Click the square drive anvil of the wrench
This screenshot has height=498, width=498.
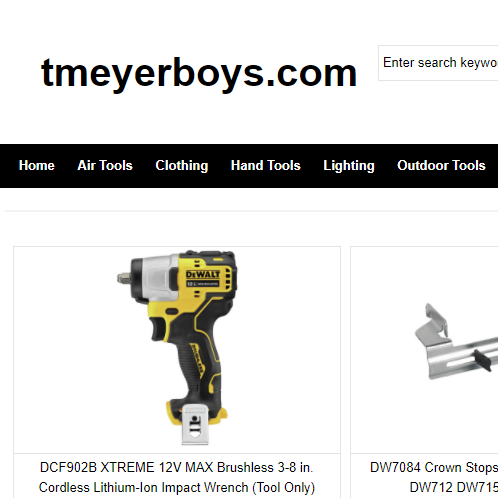pos(123,278)
